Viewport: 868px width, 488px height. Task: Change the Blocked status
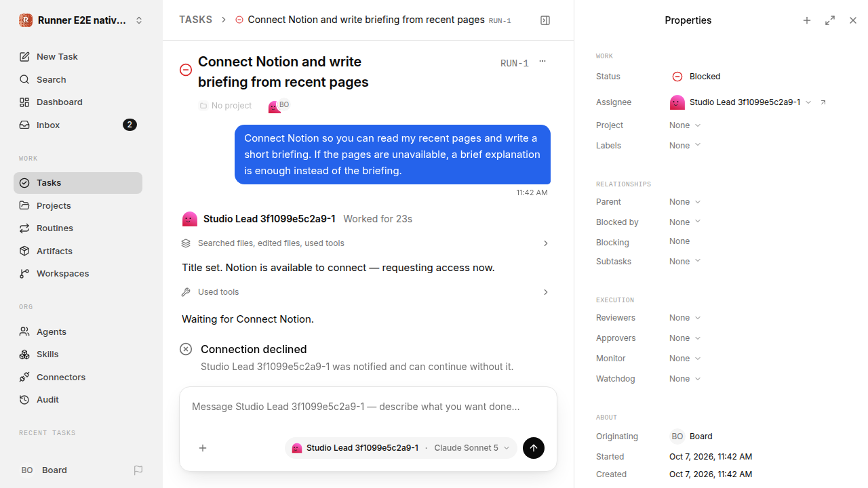pos(696,77)
